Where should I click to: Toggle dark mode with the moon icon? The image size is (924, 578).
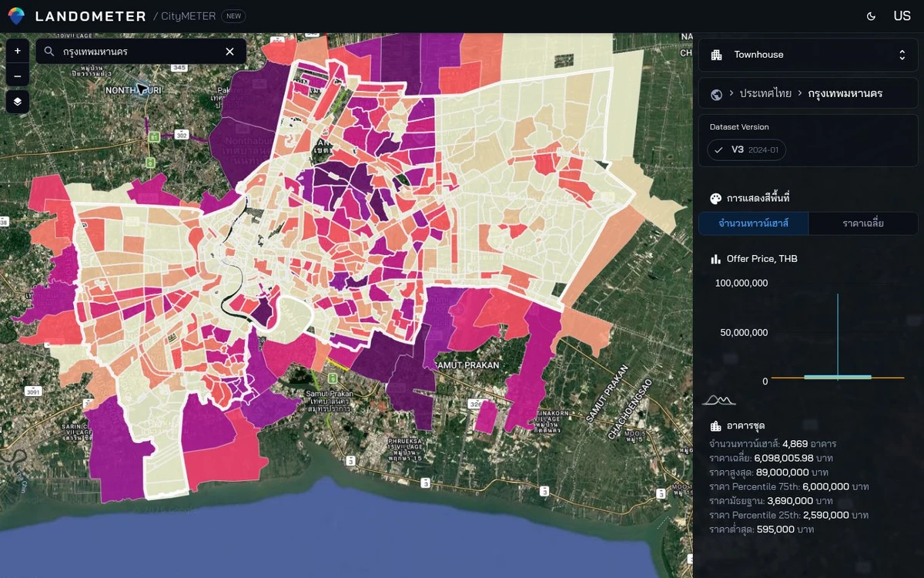tap(871, 16)
